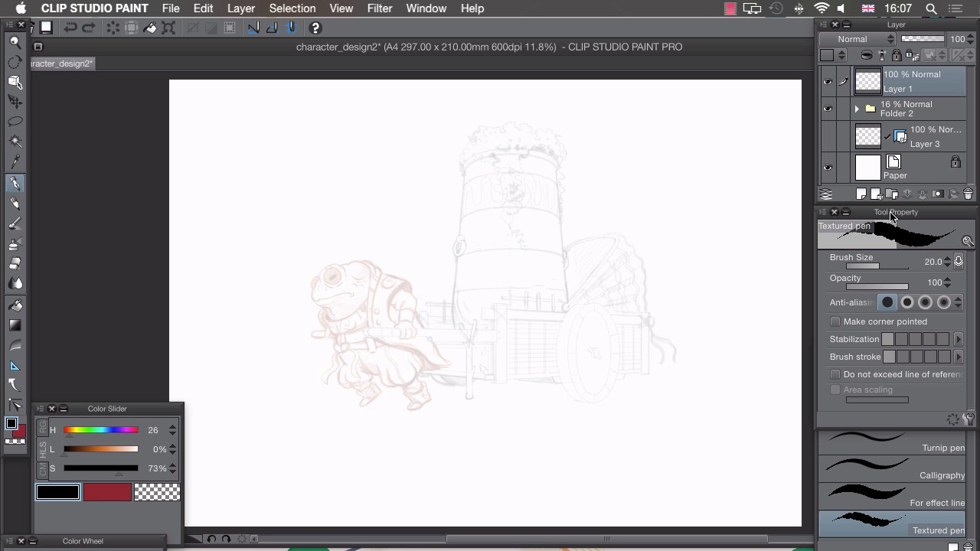Viewport: 980px width, 551px height.
Task: Expand Stabilization options arrow
Action: coord(959,339)
